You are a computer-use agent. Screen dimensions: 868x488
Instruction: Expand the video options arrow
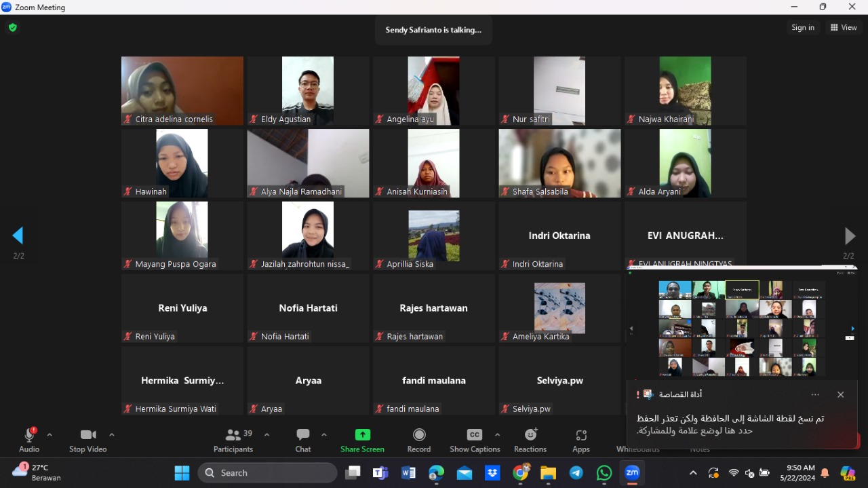(112, 435)
